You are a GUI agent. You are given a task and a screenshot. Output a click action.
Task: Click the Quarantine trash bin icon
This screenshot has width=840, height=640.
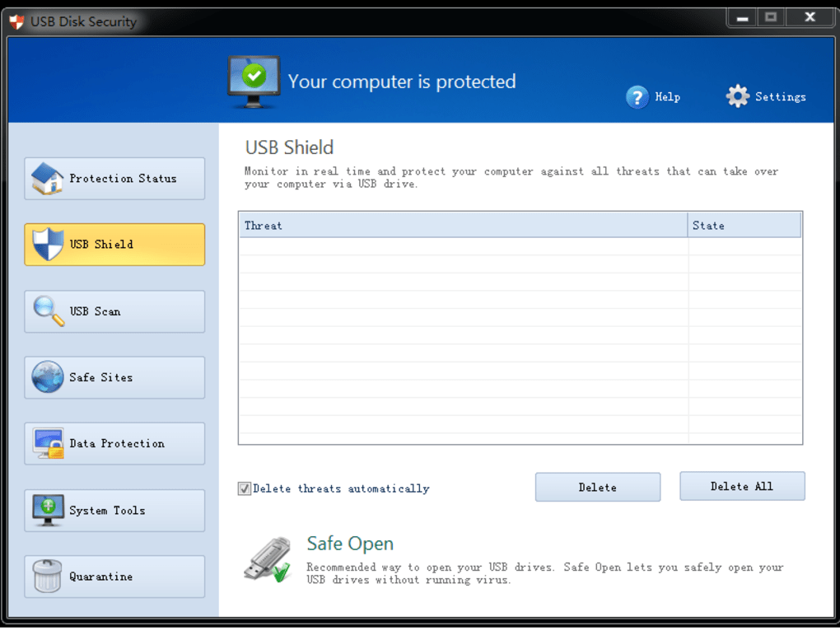point(48,576)
